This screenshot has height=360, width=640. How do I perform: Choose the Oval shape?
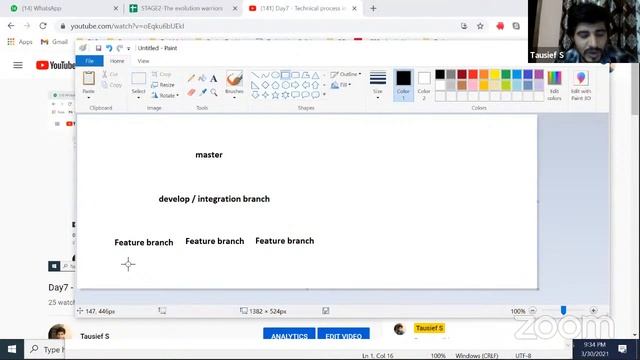tap(275, 75)
